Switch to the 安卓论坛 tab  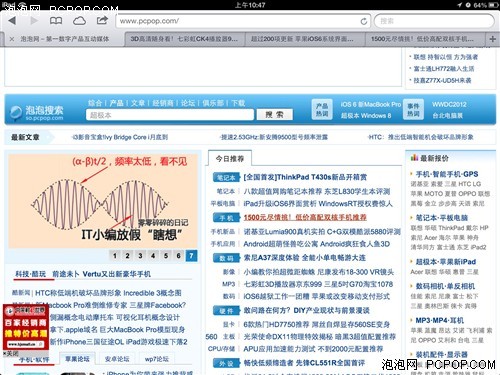coord(117,359)
